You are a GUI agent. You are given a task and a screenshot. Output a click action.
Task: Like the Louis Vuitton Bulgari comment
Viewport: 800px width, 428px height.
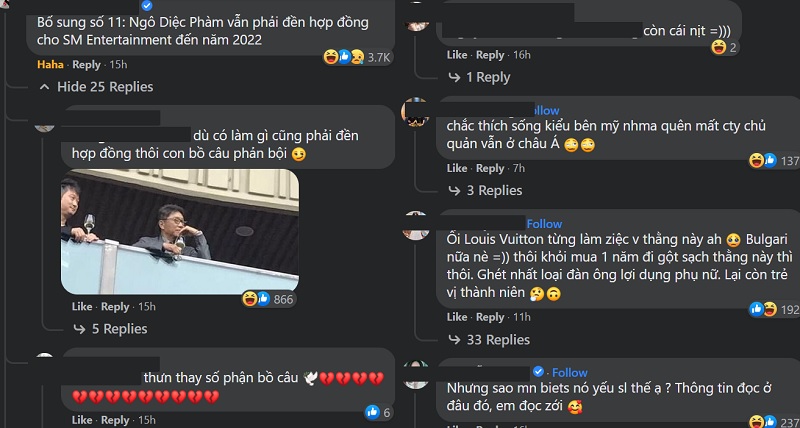coord(457,317)
